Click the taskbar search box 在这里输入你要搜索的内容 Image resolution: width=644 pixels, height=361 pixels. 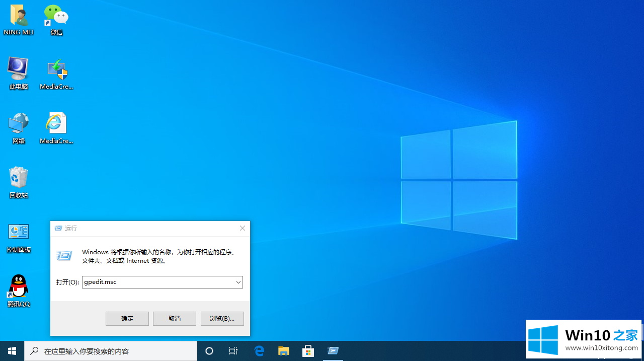click(111, 351)
